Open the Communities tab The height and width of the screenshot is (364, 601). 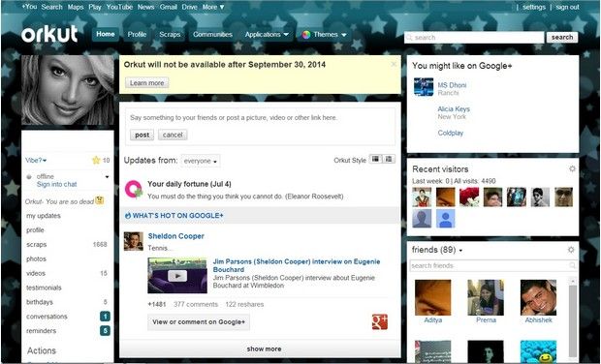[x=212, y=35]
